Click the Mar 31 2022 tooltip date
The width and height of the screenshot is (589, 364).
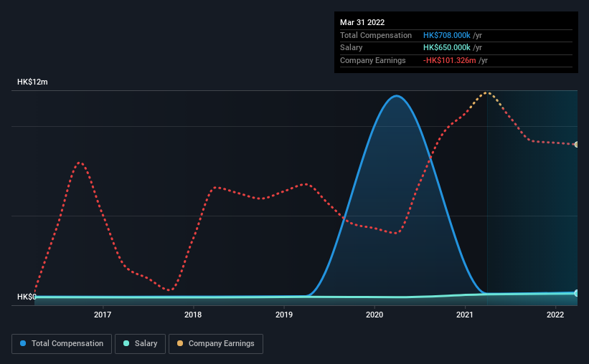click(x=362, y=22)
